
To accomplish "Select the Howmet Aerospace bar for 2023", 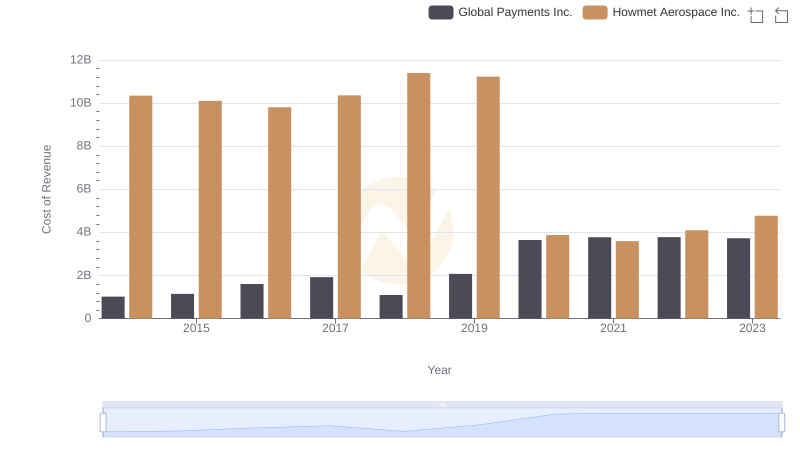I will tap(766, 267).
